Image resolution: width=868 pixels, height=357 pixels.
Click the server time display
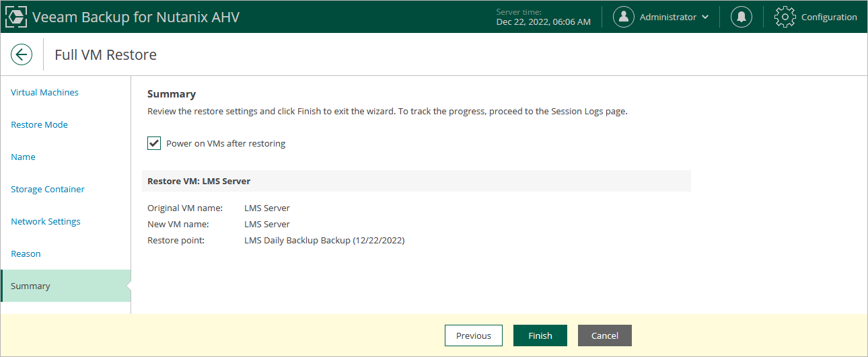tap(543, 17)
